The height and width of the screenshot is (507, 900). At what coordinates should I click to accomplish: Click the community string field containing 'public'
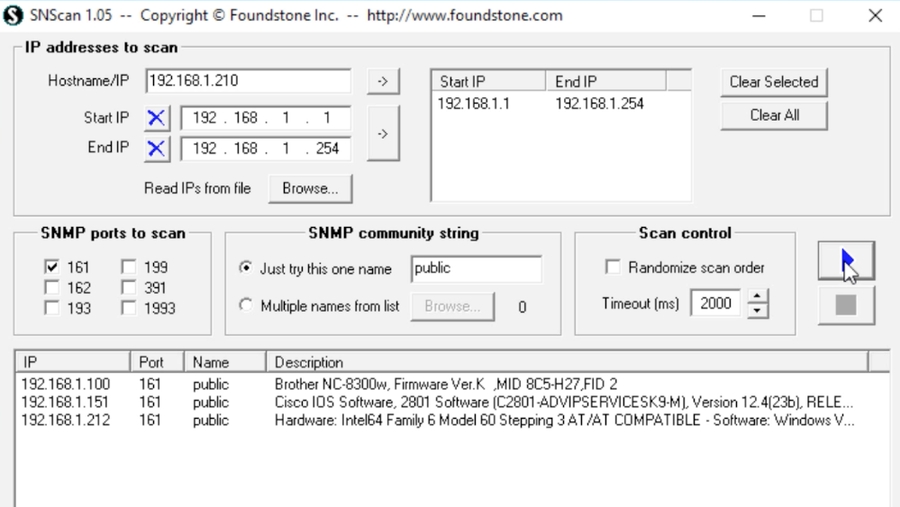(476, 269)
